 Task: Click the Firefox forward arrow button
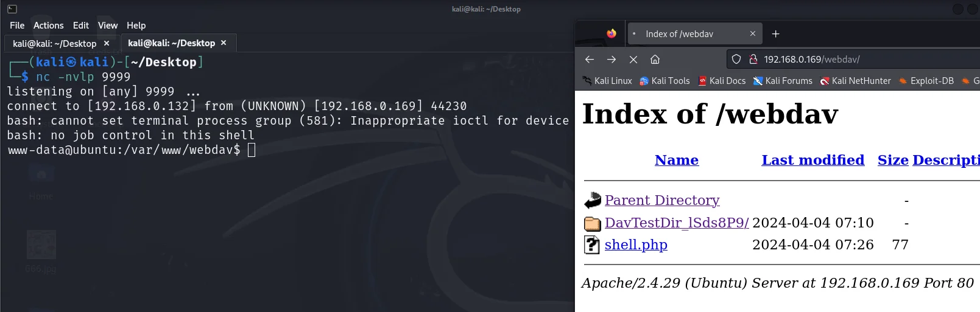[x=611, y=60]
